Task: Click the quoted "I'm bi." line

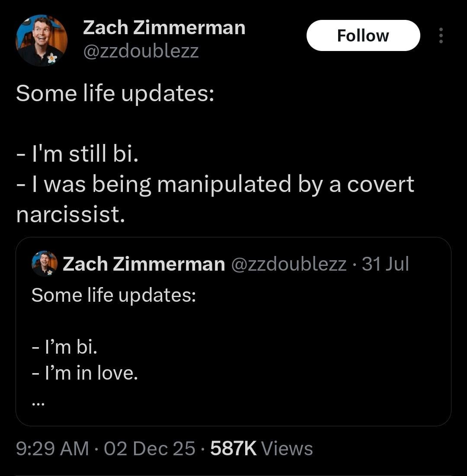Action: pyautogui.click(x=64, y=347)
